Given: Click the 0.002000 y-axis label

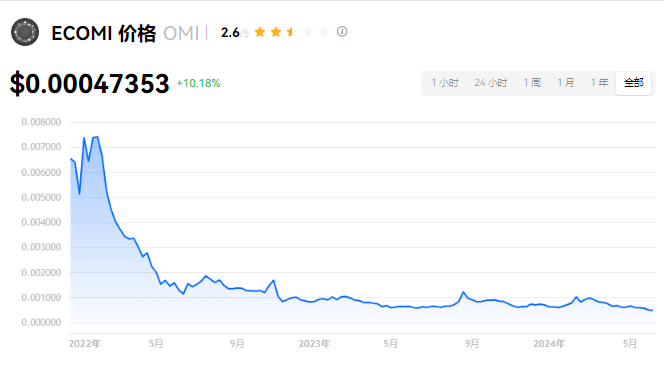Looking at the screenshot, I should 42,273.
